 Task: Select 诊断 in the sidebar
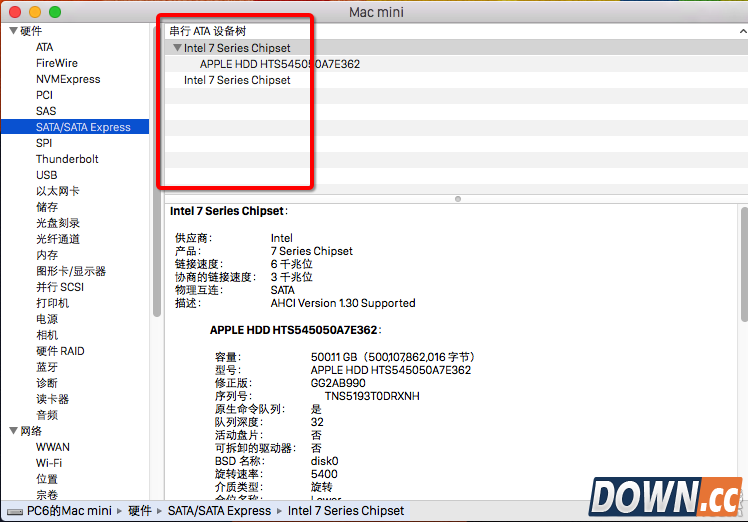click(x=47, y=383)
